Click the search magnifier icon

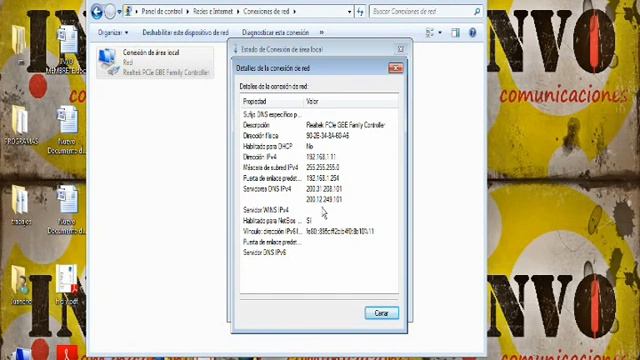pos(477,11)
